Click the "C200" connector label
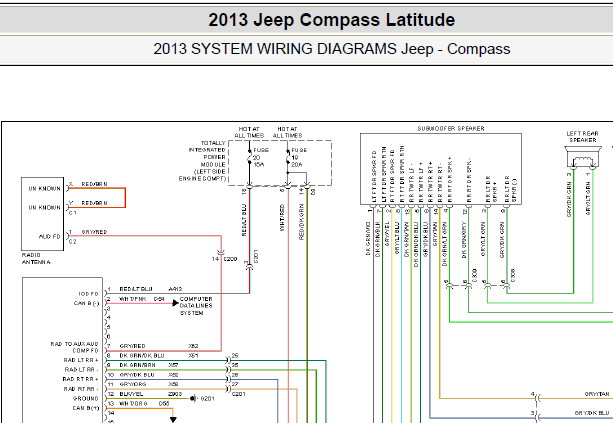 (230, 259)
